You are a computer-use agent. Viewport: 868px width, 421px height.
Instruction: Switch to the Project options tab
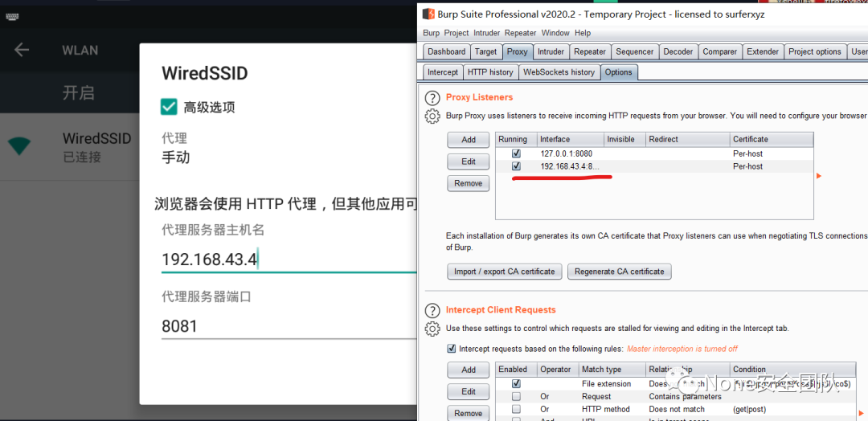(814, 51)
